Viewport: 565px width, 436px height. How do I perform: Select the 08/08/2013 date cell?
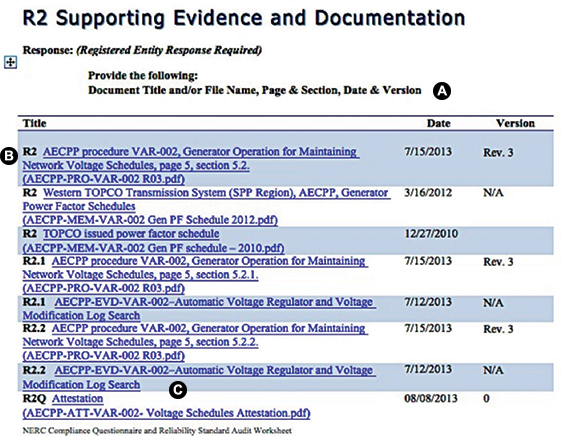click(431, 399)
